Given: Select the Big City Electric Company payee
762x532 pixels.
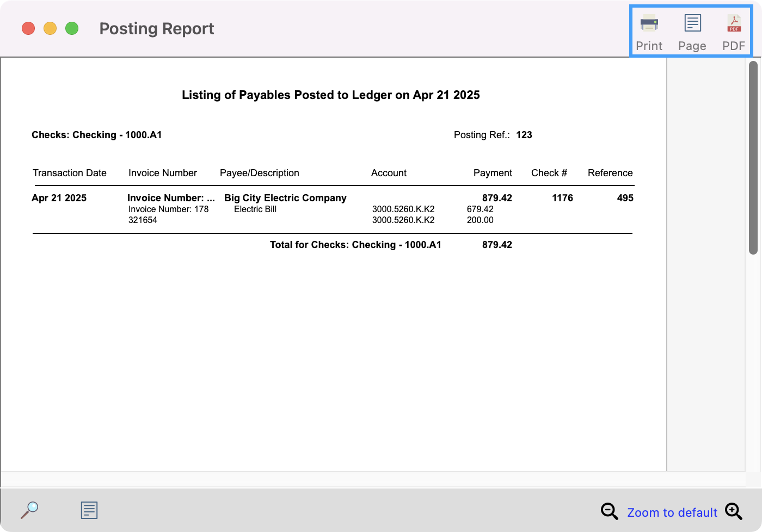Looking at the screenshot, I should 285,198.
